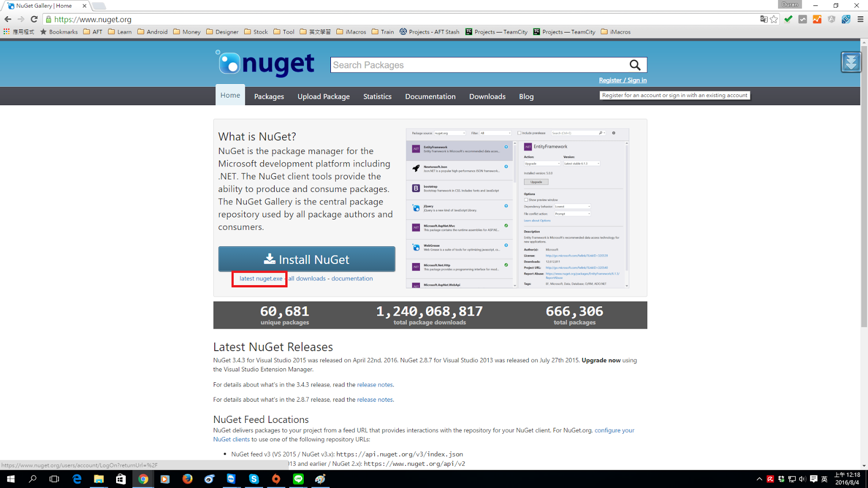Show hidden tray icons chevron
This screenshot has height=488, width=868.
759,479
